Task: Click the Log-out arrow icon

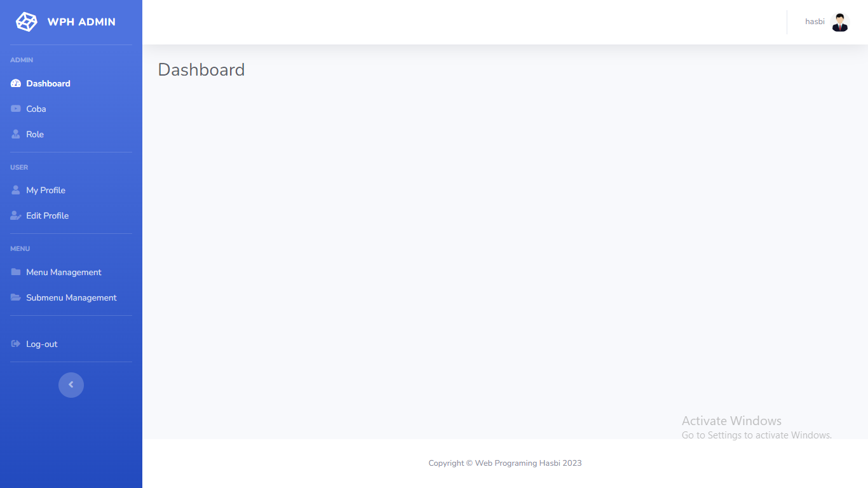Action: (16, 344)
